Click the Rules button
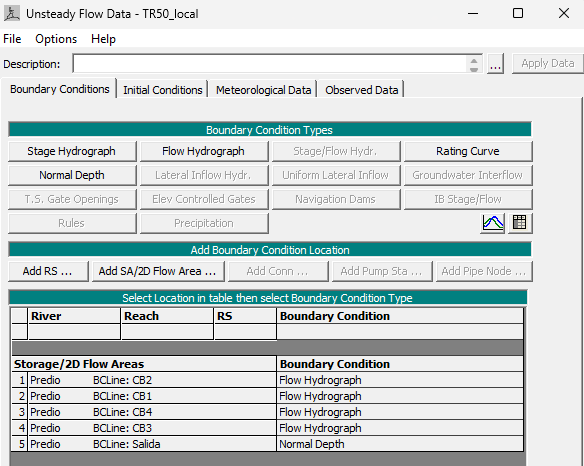 click(x=72, y=223)
